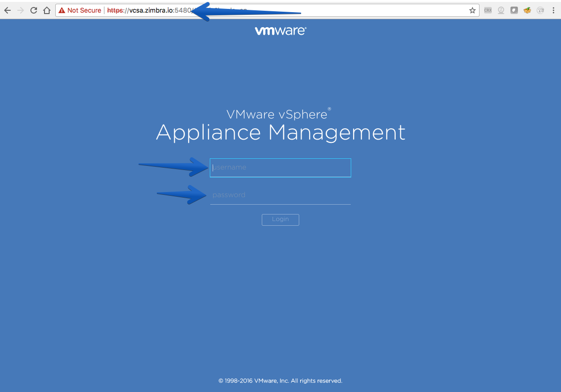Click the Z webcam-shaped extension icon
The height and width of the screenshot is (392, 561).
(x=501, y=10)
